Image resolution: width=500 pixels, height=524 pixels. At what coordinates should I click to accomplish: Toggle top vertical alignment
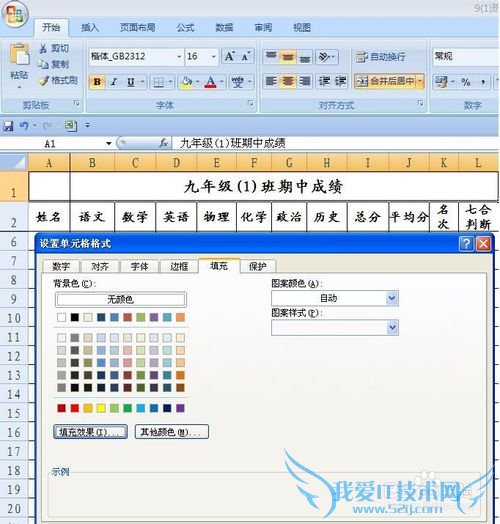click(271, 56)
